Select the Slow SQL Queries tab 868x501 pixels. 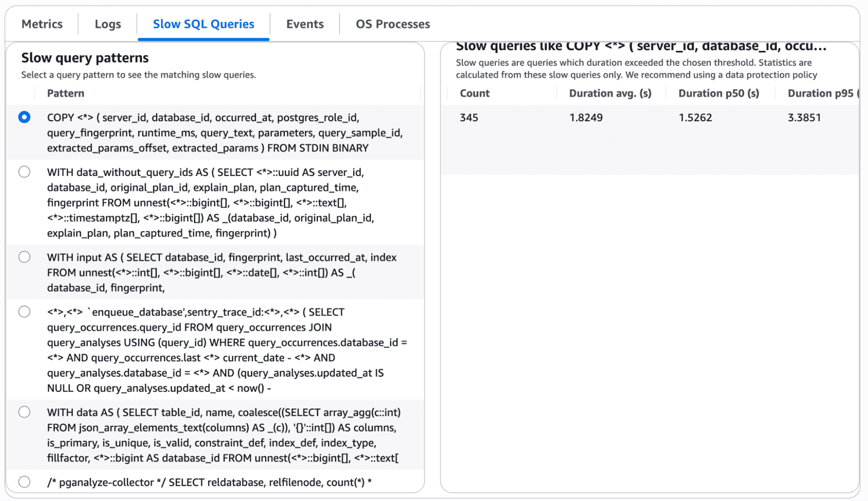[x=203, y=24]
